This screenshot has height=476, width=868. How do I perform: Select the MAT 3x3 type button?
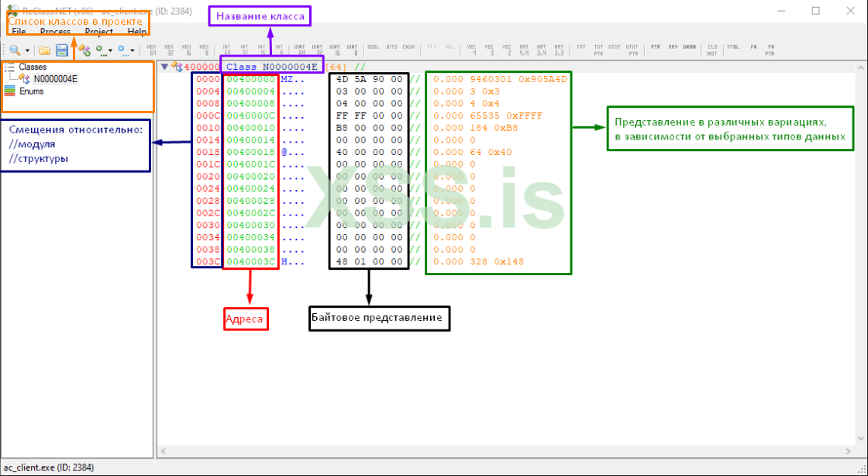[559, 50]
